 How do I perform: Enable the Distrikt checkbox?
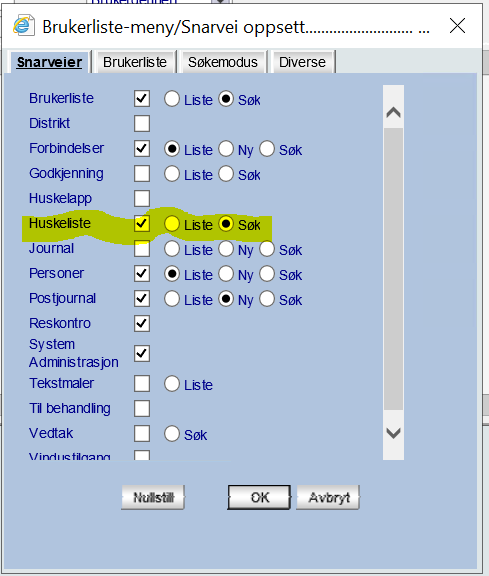pos(142,123)
